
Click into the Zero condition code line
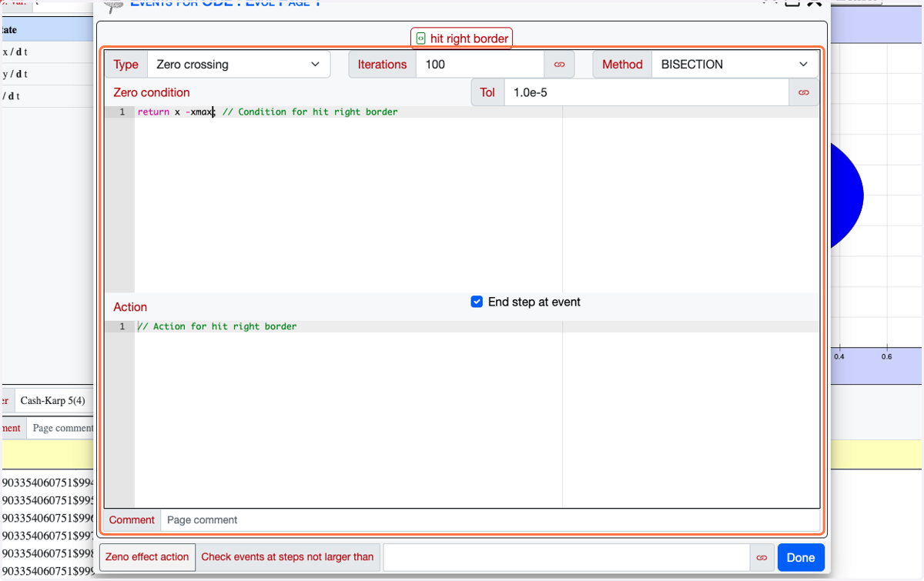[476, 112]
